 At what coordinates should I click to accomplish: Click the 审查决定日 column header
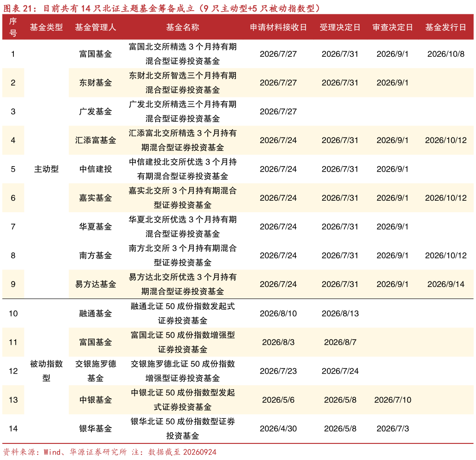(x=392, y=27)
